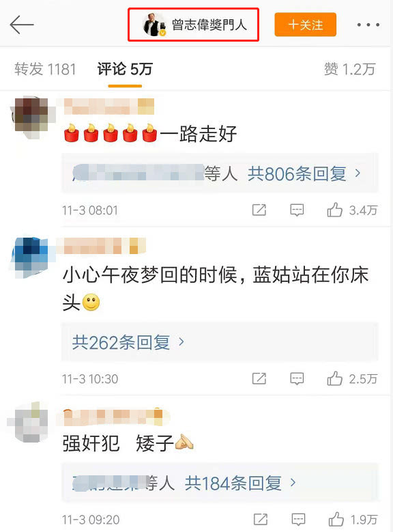This screenshot has height=532, width=393.
Task: Open first commenter's blurred avatar
Action: click(31, 117)
